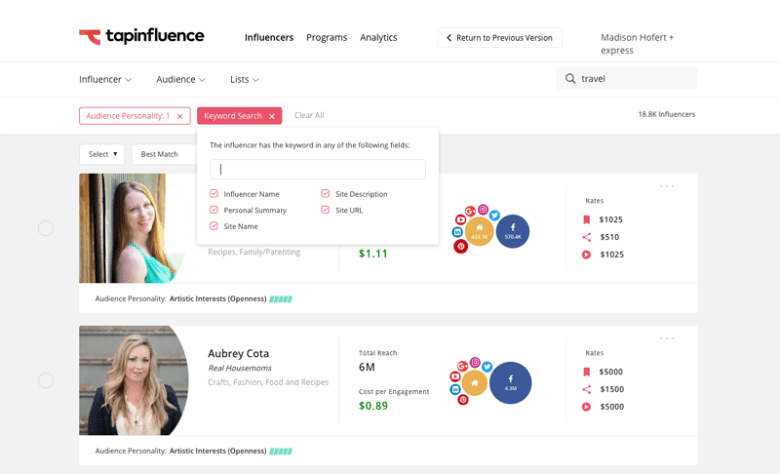Expand the Influencer filter dropdown
This screenshot has height=474, width=780.
pyautogui.click(x=105, y=80)
